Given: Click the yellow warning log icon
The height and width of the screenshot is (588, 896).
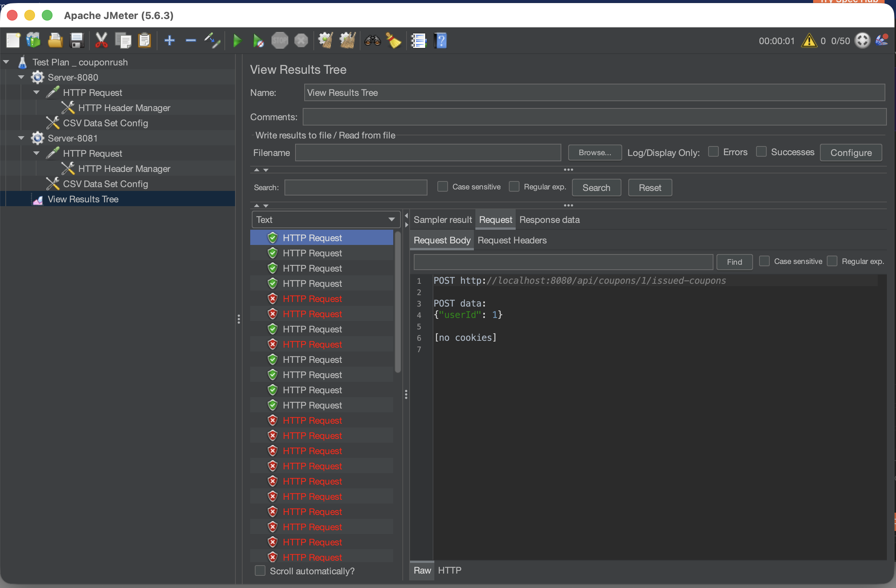Looking at the screenshot, I should point(809,40).
